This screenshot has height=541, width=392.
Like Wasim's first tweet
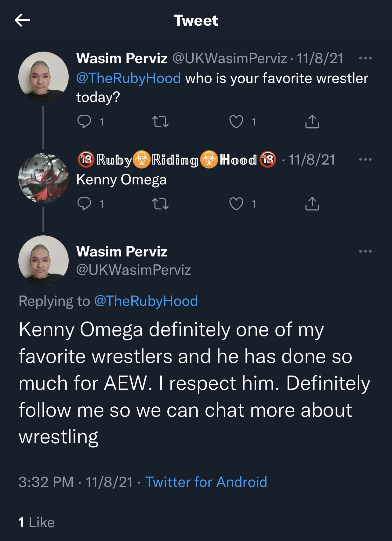tap(236, 122)
